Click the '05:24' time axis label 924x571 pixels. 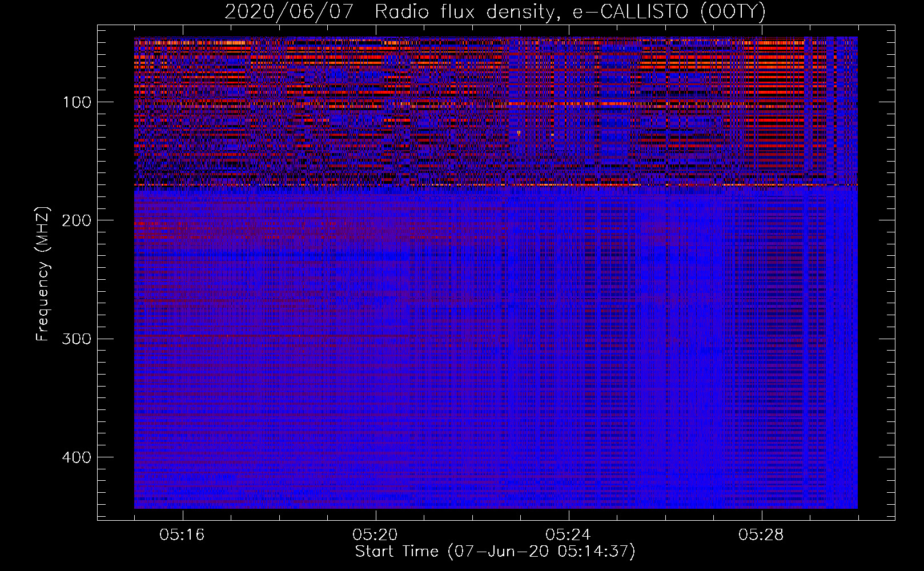[x=568, y=535]
